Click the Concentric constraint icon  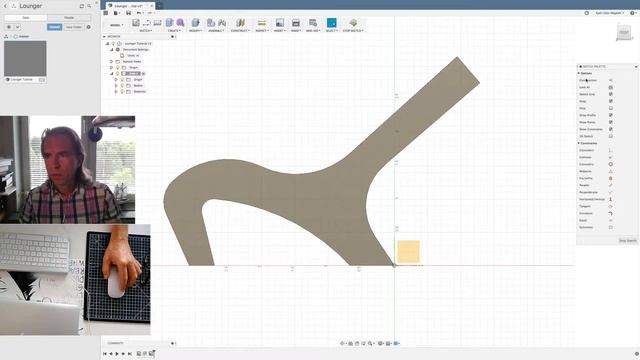point(611,164)
